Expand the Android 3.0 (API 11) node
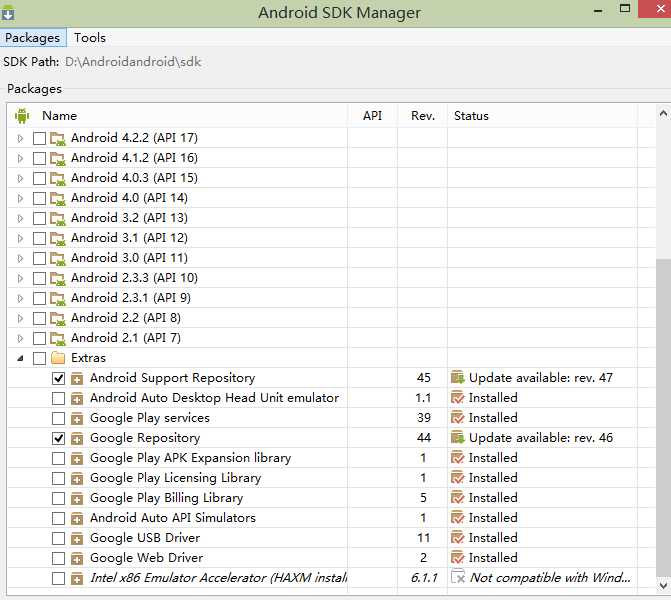The height and width of the screenshot is (600, 671). pos(20,258)
